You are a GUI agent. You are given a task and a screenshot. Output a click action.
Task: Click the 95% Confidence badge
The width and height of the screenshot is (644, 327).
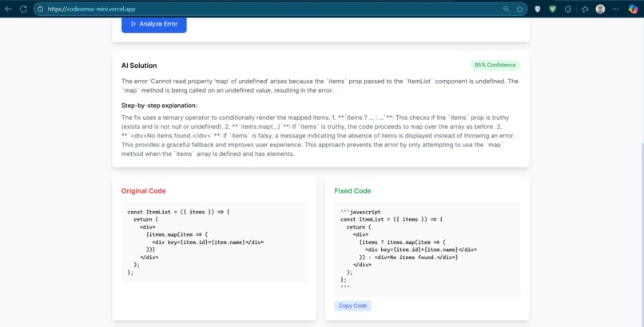495,65
